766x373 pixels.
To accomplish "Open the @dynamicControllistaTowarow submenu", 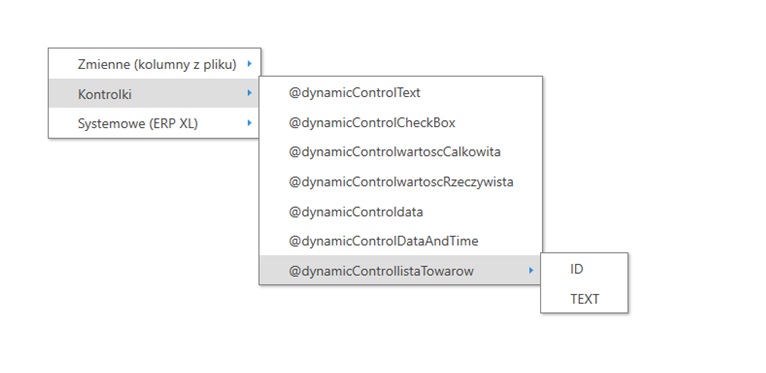I will [400, 270].
